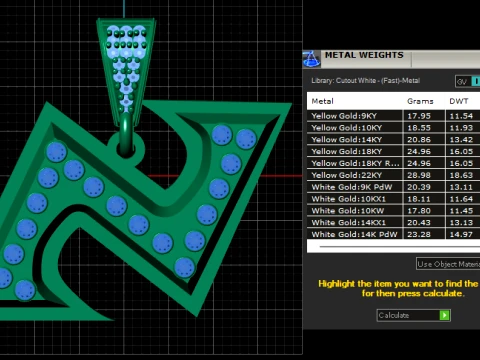480x360 pixels.
Task: Select the Yellow Gold:18KY R... row
Action: coord(393,163)
